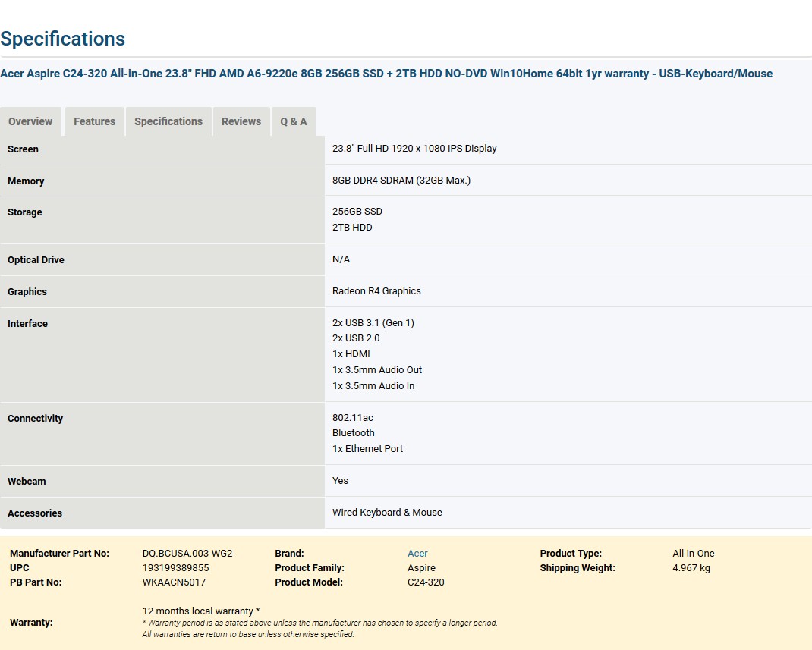Image resolution: width=812 pixels, height=650 pixels.
Task: Click the Specifications page heading
Action: click(63, 39)
